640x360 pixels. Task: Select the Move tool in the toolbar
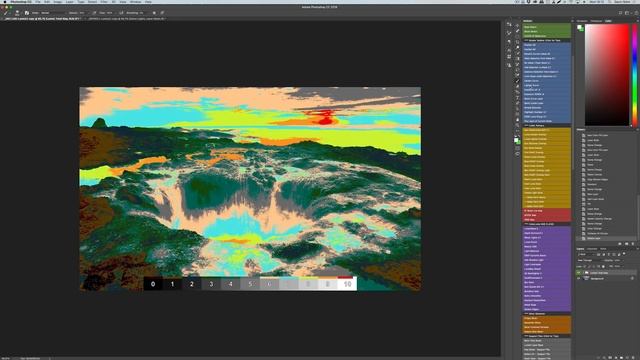coord(518,25)
